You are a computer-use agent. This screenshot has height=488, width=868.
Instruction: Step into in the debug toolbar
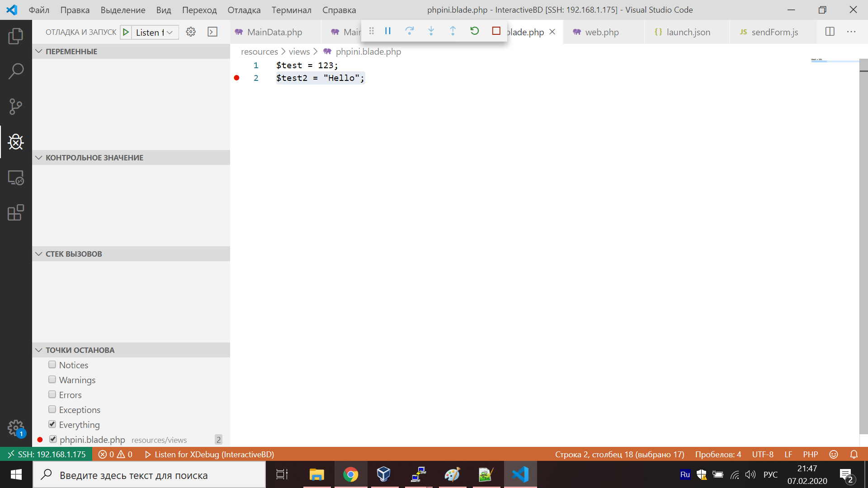(x=431, y=31)
